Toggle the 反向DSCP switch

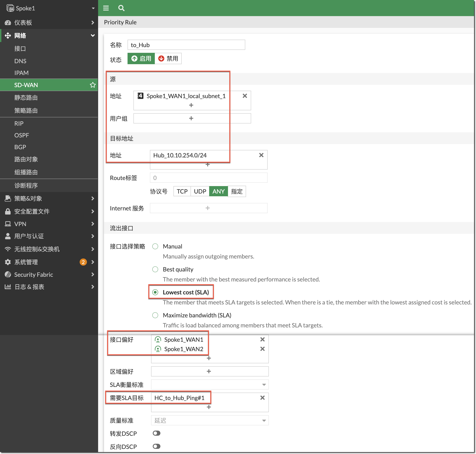[x=157, y=446]
